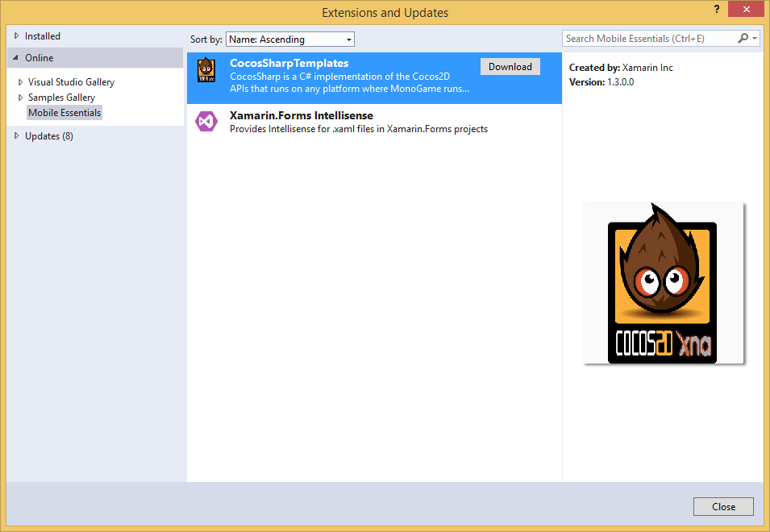Open the Sort by dropdown
The image size is (770, 532).
[x=289, y=39]
